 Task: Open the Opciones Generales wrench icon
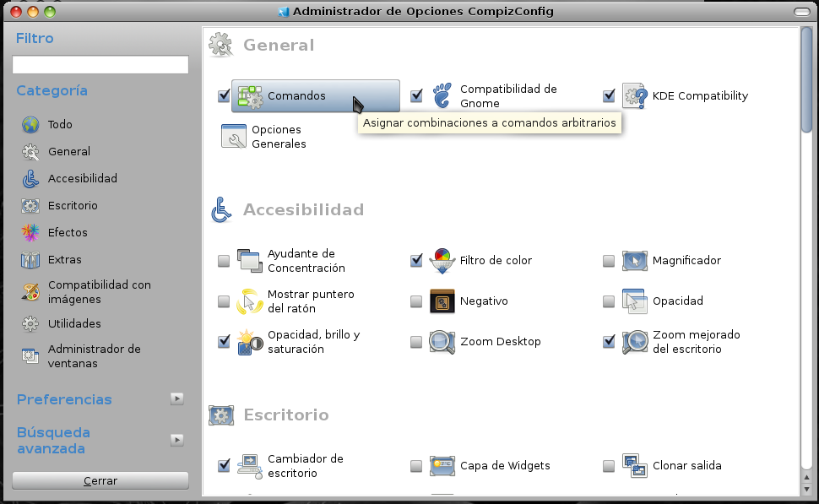point(234,136)
